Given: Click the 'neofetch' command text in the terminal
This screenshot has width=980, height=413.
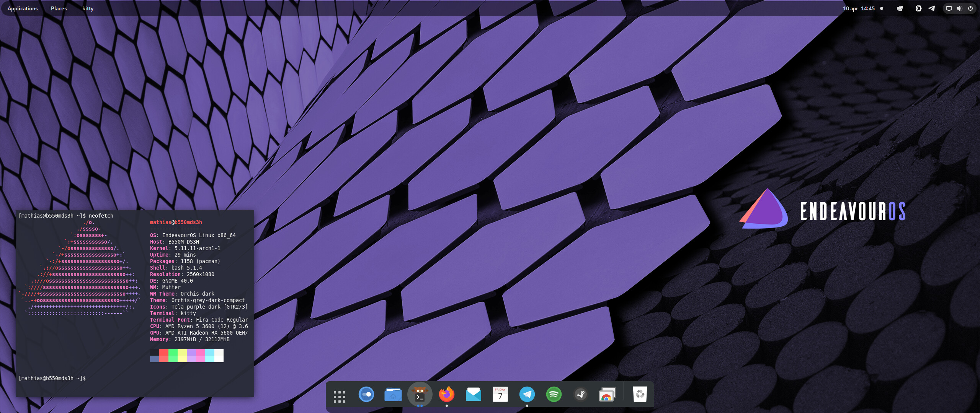Looking at the screenshot, I should (x=101, y=216).
